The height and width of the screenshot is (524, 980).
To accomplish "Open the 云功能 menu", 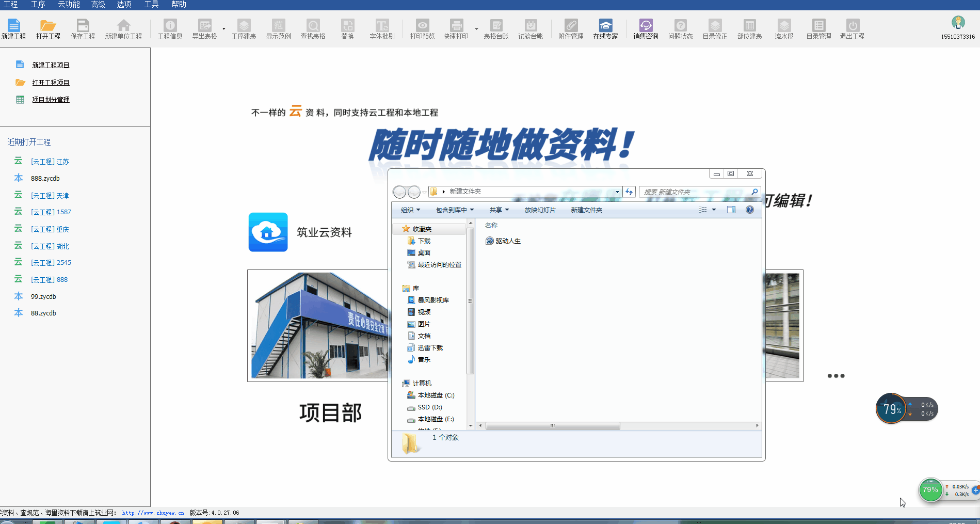I will 69,5.
